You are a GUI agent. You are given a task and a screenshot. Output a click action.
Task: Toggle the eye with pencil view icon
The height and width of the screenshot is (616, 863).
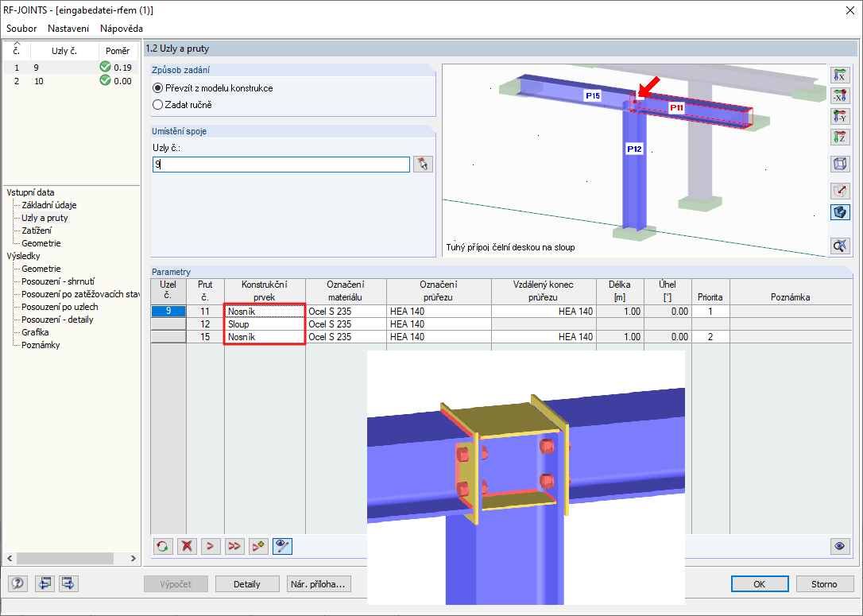pyautogui.click(x=282, y=546)
